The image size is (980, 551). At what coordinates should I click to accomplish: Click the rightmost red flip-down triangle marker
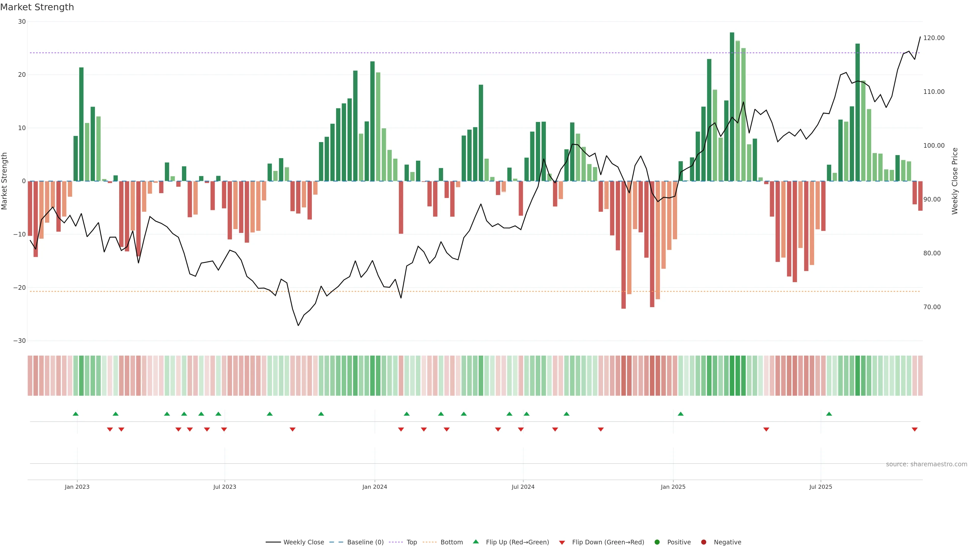coord(915,429)
